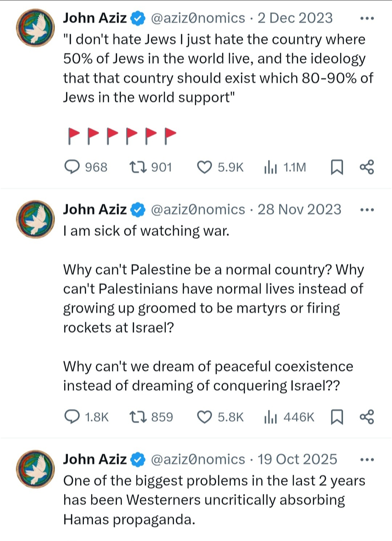Open @aziz0nomics handle on 28 Nov tweet
Image resolution: width=392 pixels, height=541 pixels.
click(x=198, y=210)
